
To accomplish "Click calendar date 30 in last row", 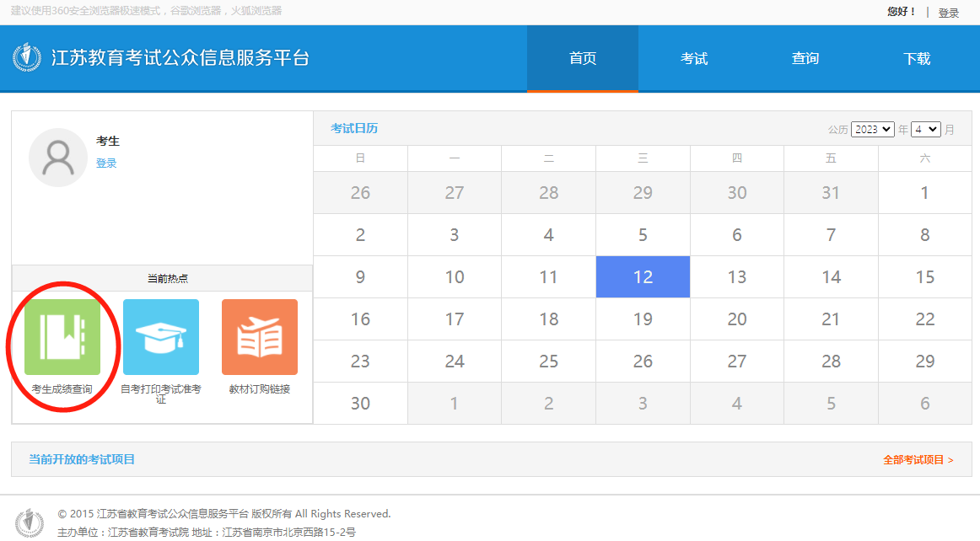I will (360, 404).
